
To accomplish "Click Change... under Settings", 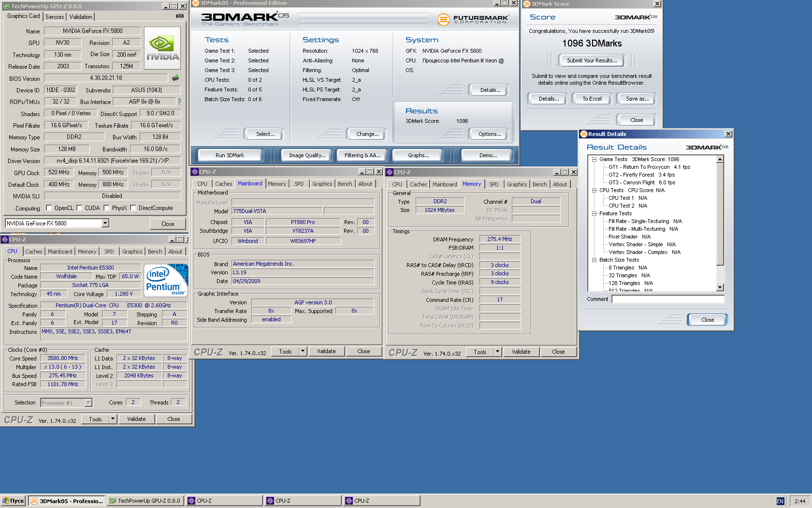I will [366, 134].
